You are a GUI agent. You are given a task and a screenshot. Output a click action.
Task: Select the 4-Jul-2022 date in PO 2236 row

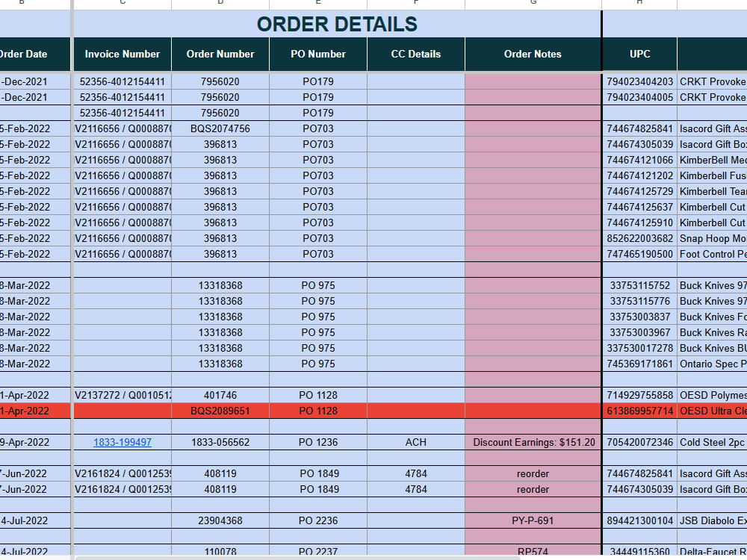[x=35, y=521]
